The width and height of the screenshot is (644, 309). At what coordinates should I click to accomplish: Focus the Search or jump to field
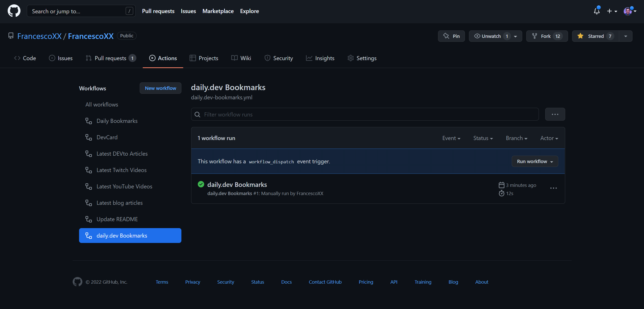81,11
